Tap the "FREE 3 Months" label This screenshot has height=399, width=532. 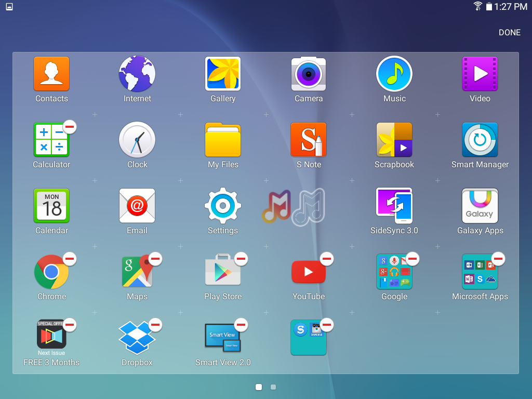coord(51,362)
